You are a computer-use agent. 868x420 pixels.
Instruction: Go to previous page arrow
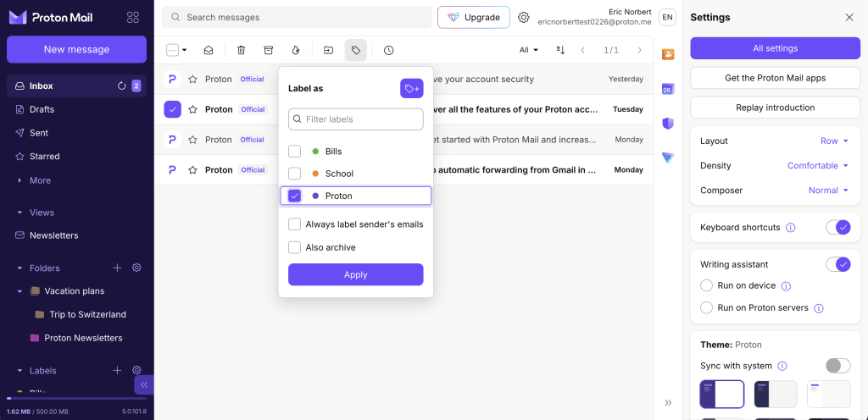click(x=583, y=50)
